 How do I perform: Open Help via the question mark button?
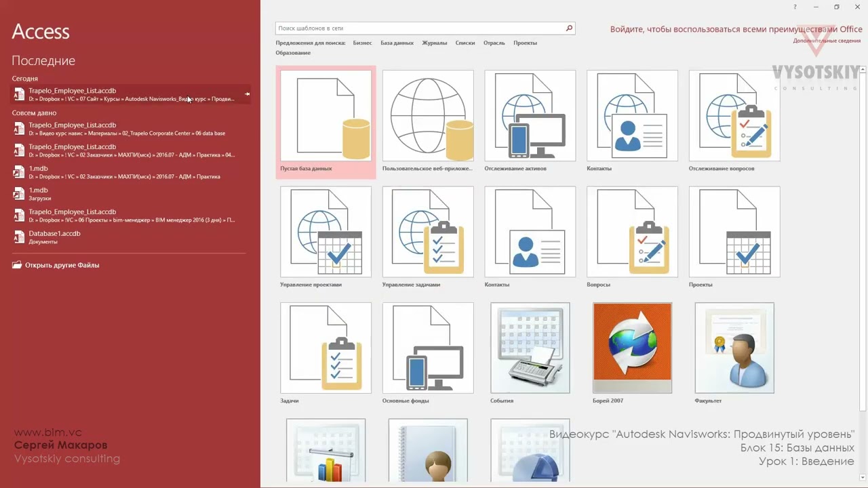(795, 7)
